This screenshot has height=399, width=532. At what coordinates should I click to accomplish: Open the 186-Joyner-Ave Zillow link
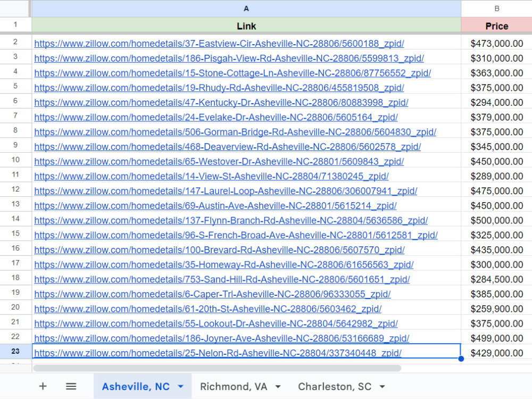[221, 338]
